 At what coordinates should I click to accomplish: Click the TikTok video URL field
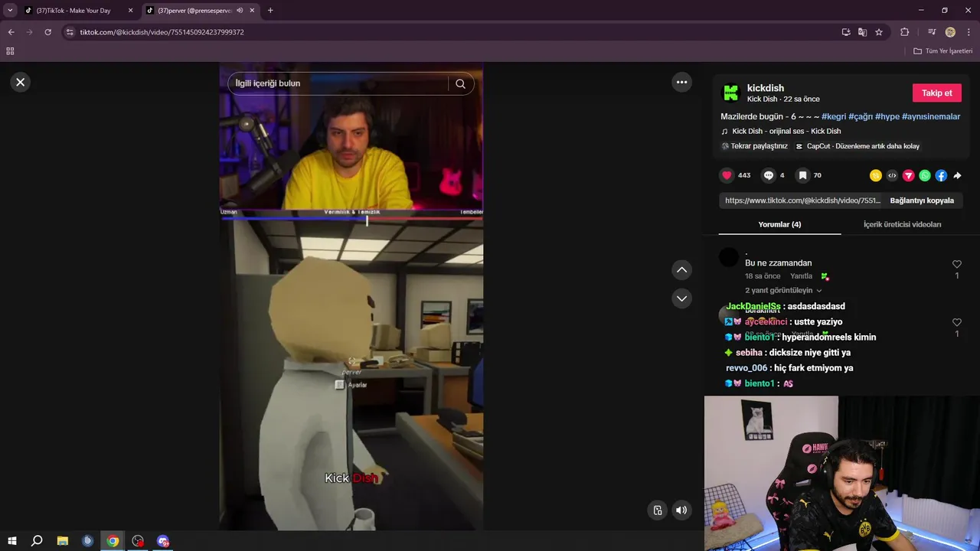coord(802,201)
